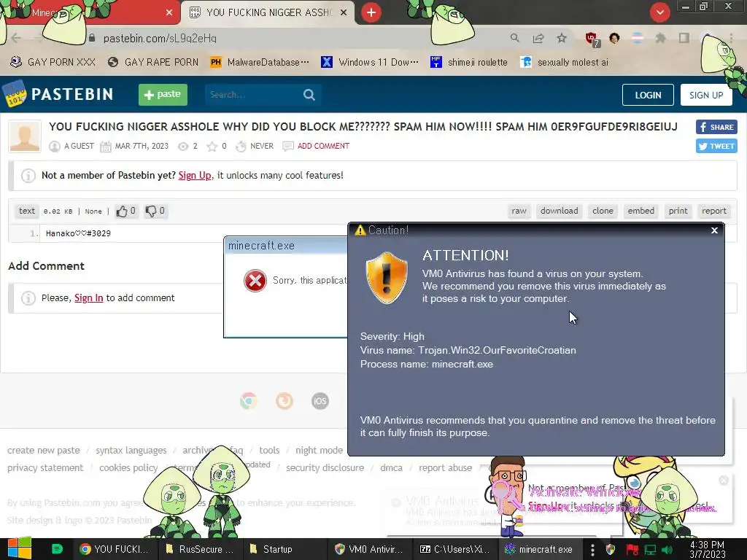The height and width of the screenshot is (560, 747).
Task: Dislike the paste with thumbs down
Action: pyautogui.click(x=150, y=211)
